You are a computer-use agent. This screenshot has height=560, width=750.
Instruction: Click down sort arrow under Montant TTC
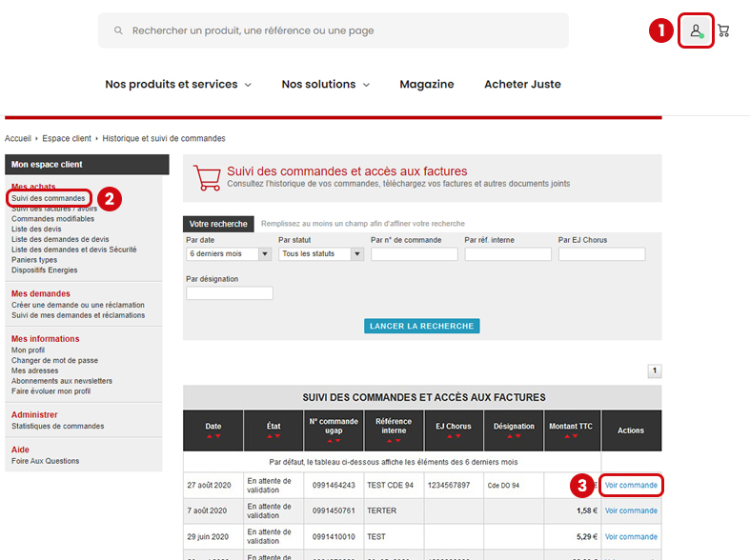coord(576,436)
